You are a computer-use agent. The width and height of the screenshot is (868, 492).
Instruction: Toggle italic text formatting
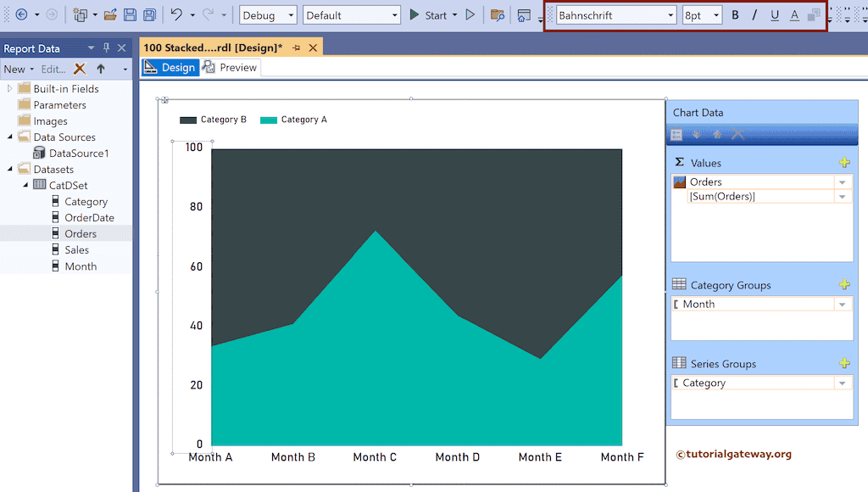(754, 15)
